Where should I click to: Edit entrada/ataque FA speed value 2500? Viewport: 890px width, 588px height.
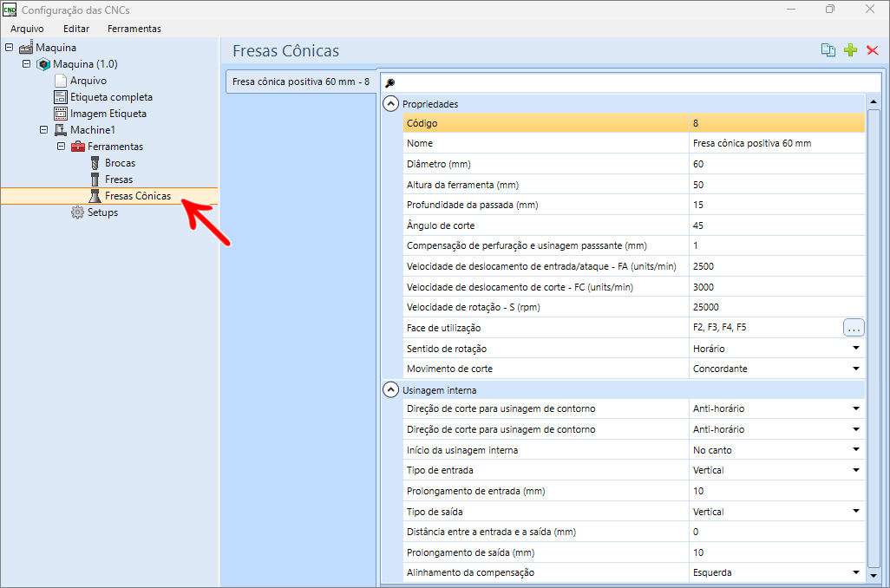(776, 266)
